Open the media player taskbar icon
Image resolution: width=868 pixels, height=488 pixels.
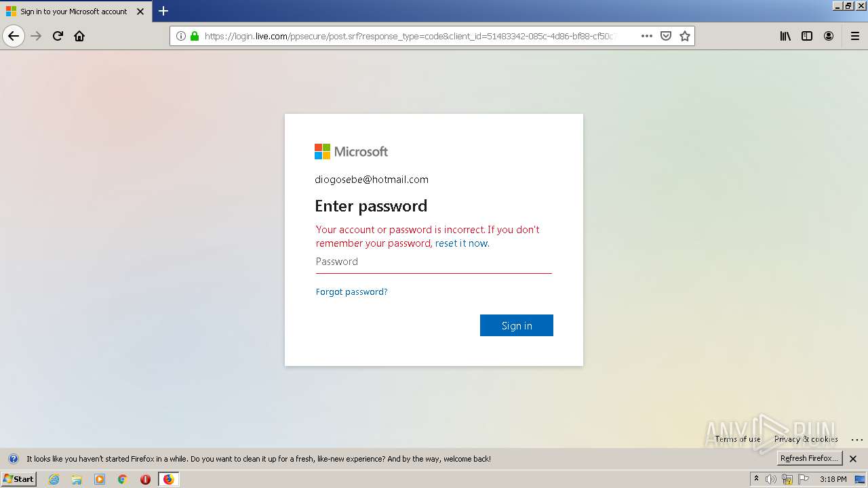coord(100,479)
